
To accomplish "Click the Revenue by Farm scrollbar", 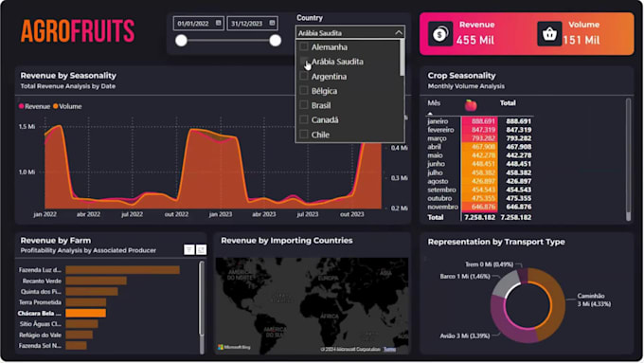I will (201, 298).
